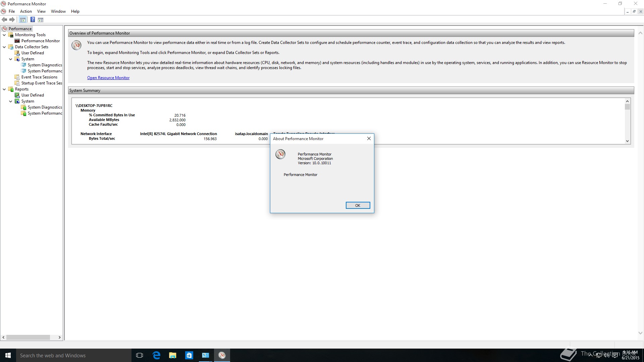Open the Window menu
Screen dimensions: 644x362
point(58,11)
